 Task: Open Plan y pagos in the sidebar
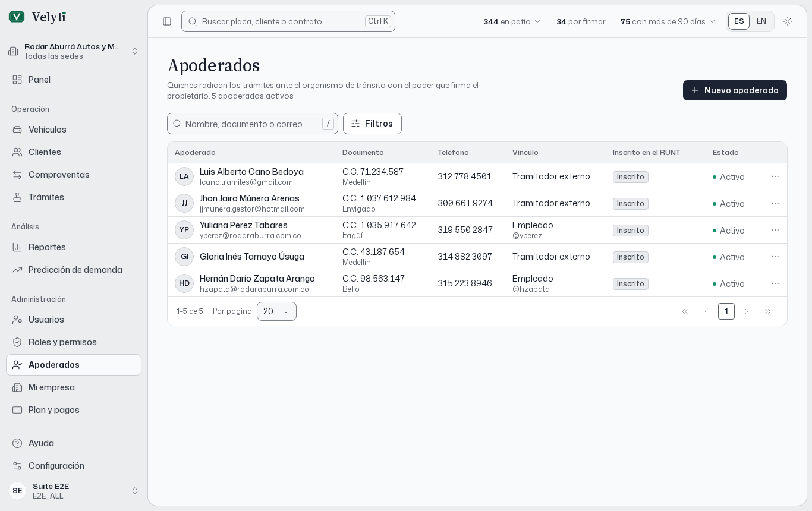(x=74, y=410)
